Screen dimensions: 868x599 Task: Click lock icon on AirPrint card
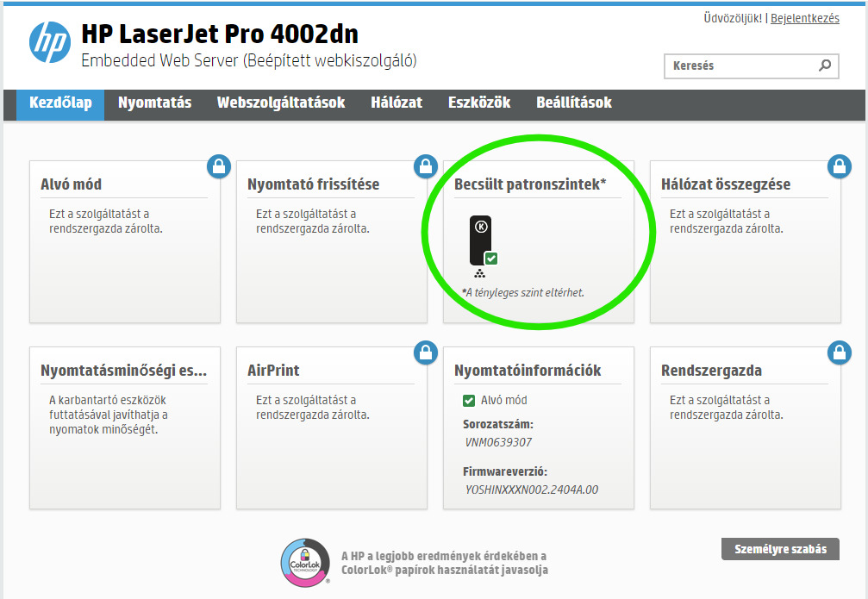[426, 353]
